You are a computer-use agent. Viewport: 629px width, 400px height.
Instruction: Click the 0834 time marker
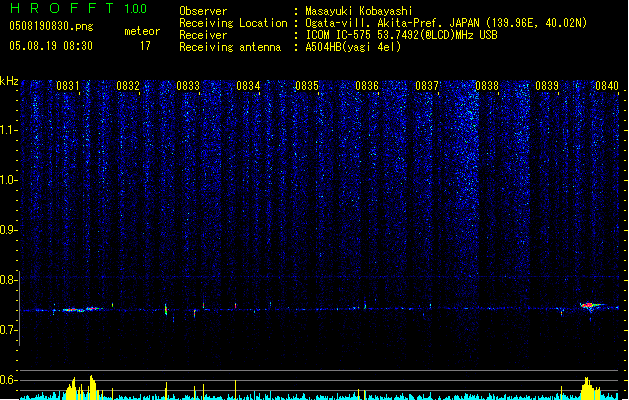pos(248,86)
